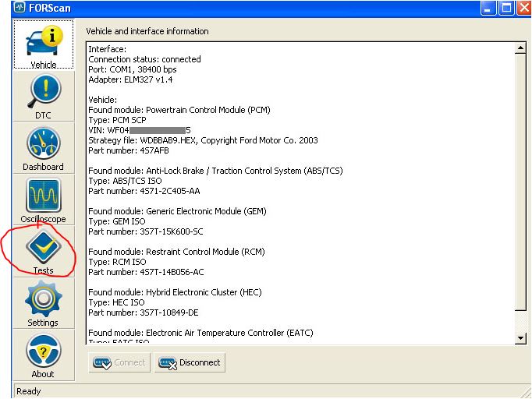Image resolution: width=532 pixels, height=399 pixels.
Task: Click 'Adapter: ELM327 v1.4' line
Action: point(130,79)
